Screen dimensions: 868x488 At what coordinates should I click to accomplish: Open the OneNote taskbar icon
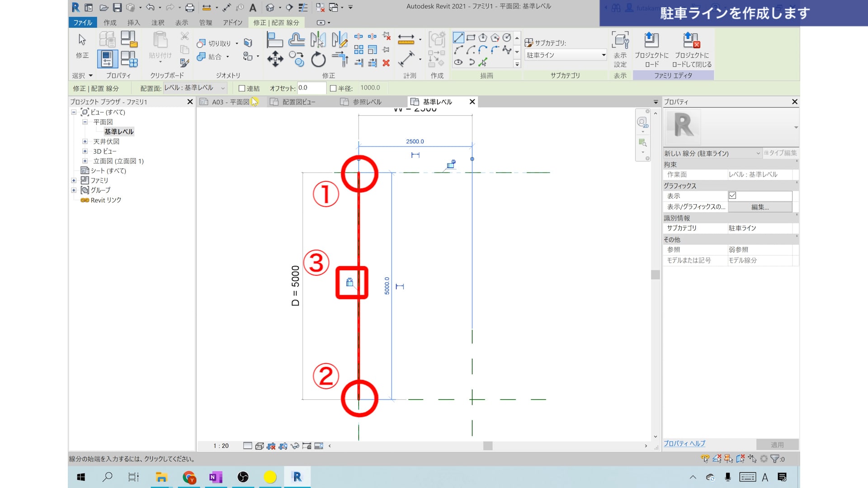click(216, 477)
